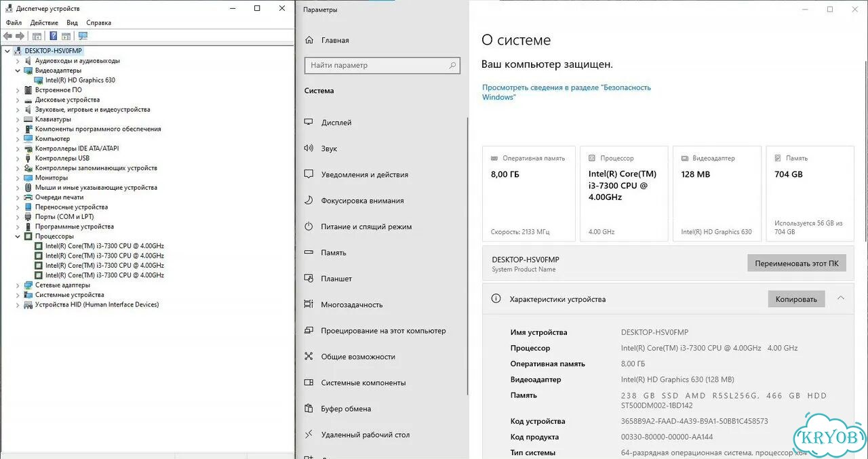Select the Память storage icon in sidebar
Image resolution: width=868 pixels, height=459 pixels.
coord(309,253)
